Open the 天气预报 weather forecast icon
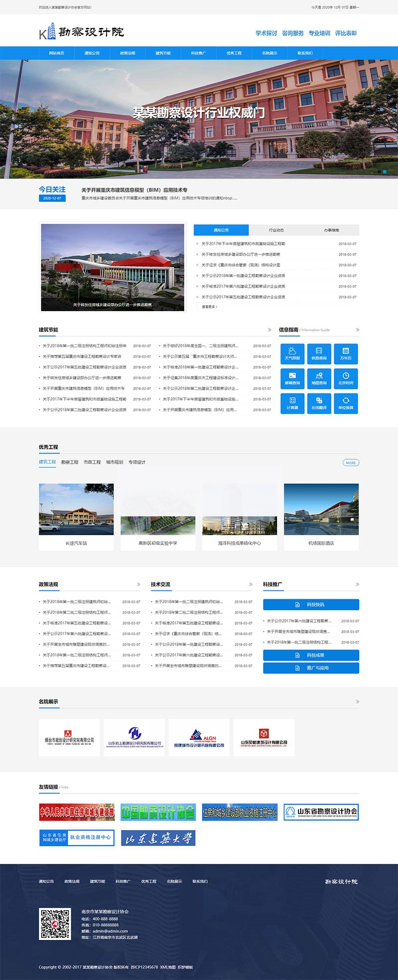This screenshot has width=398, height=980. (x=293, y=353)
